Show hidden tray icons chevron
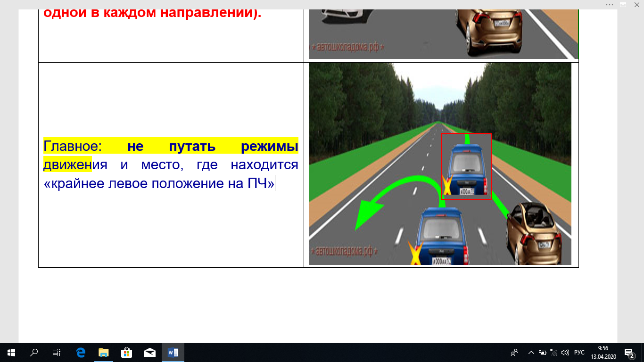Viewport: 644px width, 362px height. click(531, 352)
